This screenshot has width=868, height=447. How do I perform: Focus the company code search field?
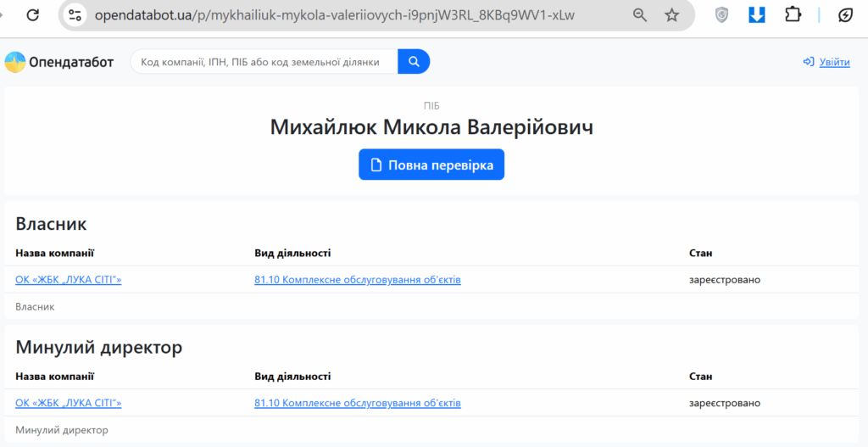[x=263, y=62]
